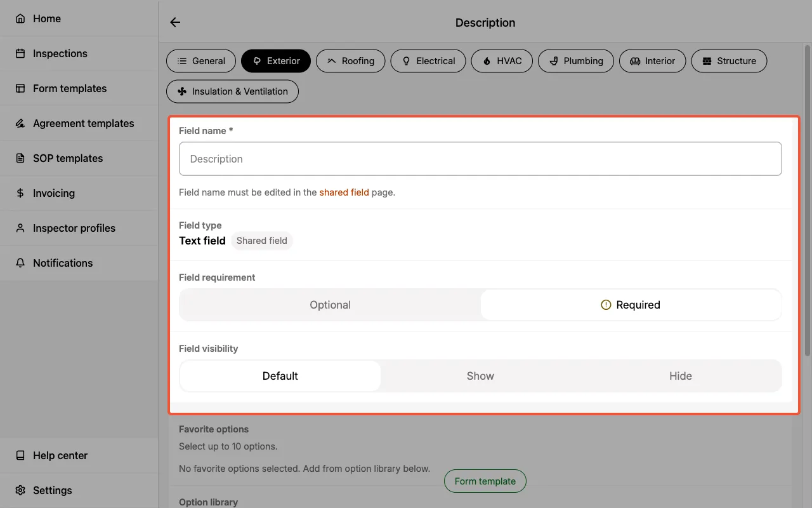Select the Form templates clipboard icon
The image size is (812, 508).
point(20,88)
